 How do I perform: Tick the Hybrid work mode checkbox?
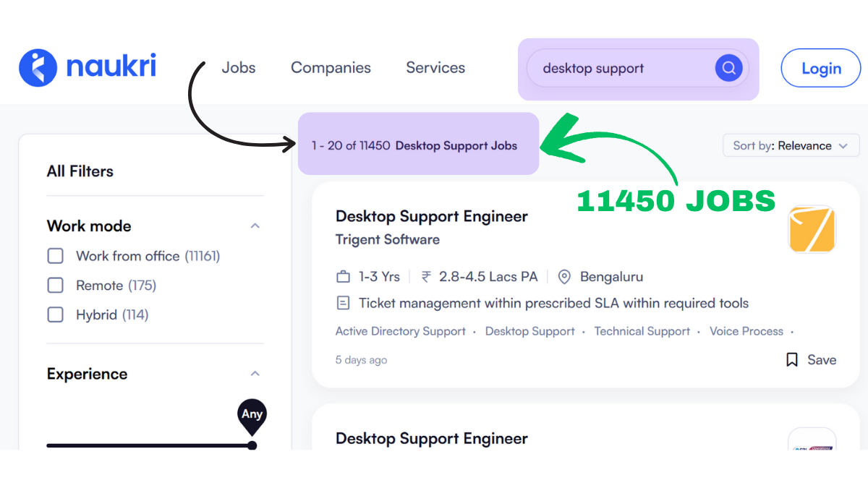56,315
